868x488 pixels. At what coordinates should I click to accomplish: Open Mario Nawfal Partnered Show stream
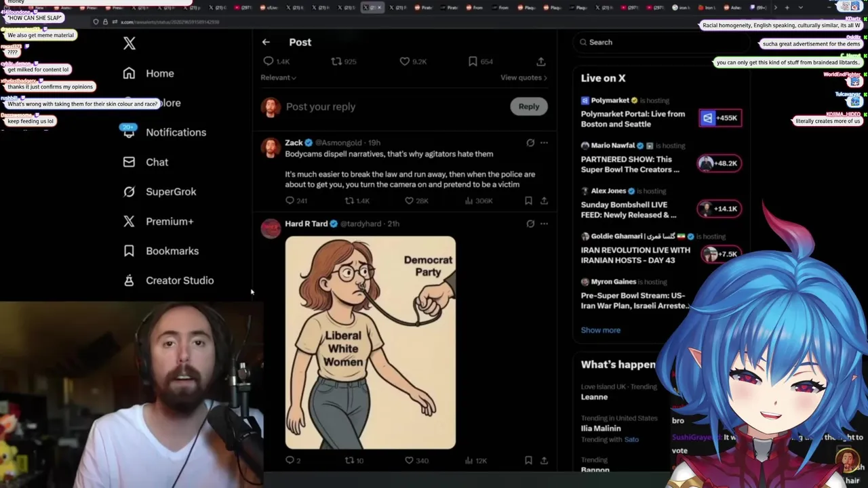click(x=630, y=164)
